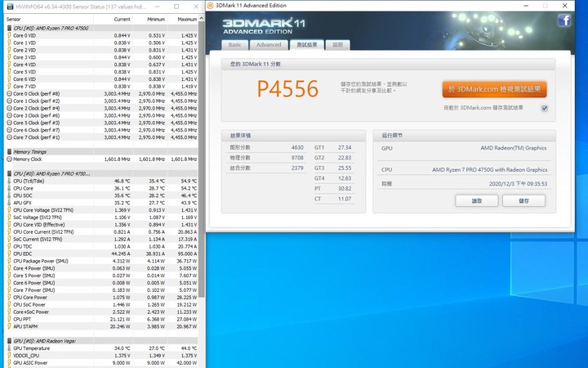The image size is (588, 368).
Task: Select the CPU SoC Power row
Action: [x=101, y=305]
